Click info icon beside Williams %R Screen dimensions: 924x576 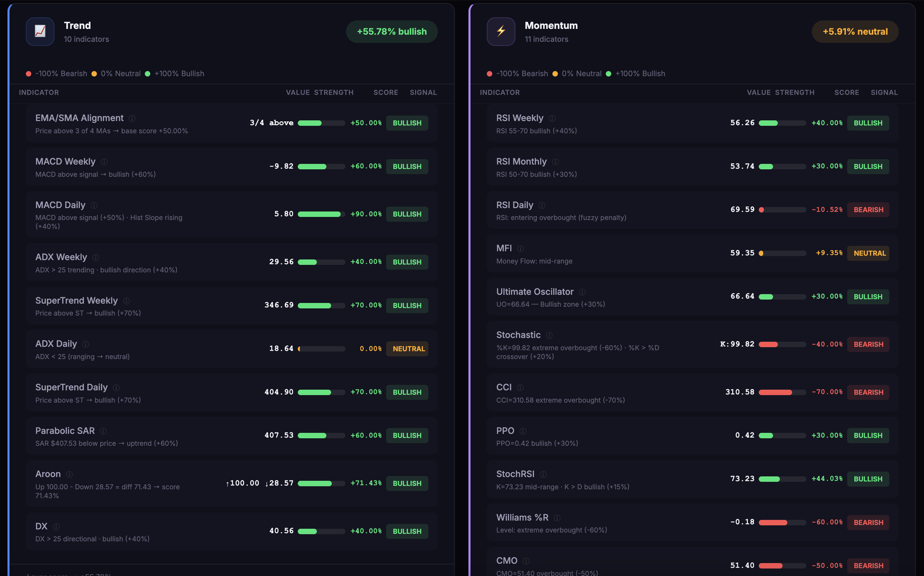tap(557, 518)
